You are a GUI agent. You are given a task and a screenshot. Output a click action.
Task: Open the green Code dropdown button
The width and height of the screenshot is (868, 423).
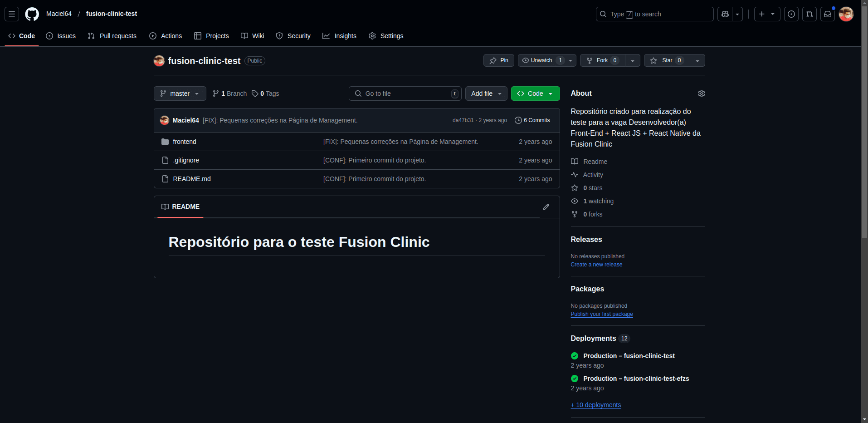coord(535,93)
